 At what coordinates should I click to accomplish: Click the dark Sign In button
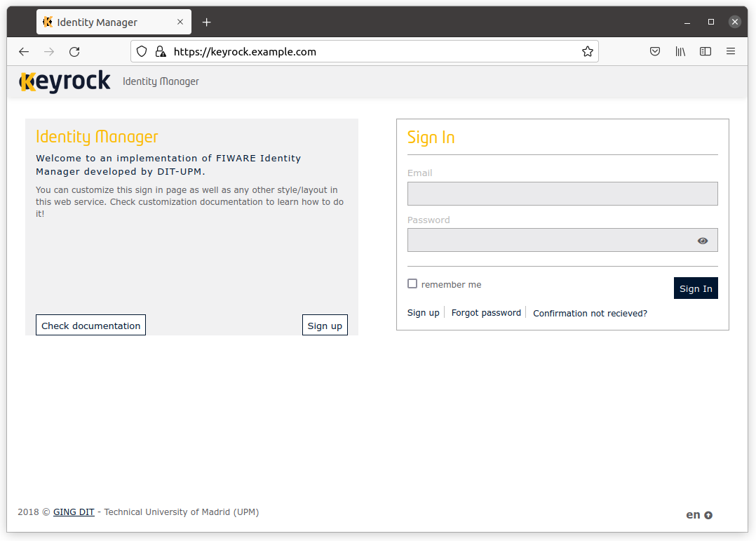pos(696,288)
